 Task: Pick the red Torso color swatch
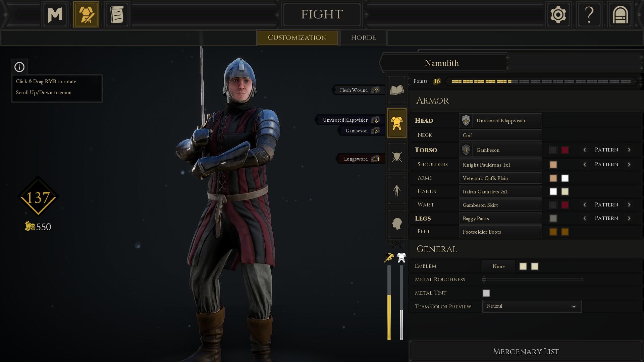coord(565,150)
